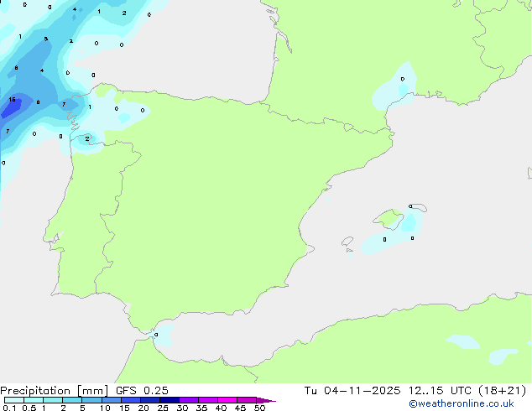Click the legend label "0.1"
Viewport: 532px width, 411px height.
(9, 408)
